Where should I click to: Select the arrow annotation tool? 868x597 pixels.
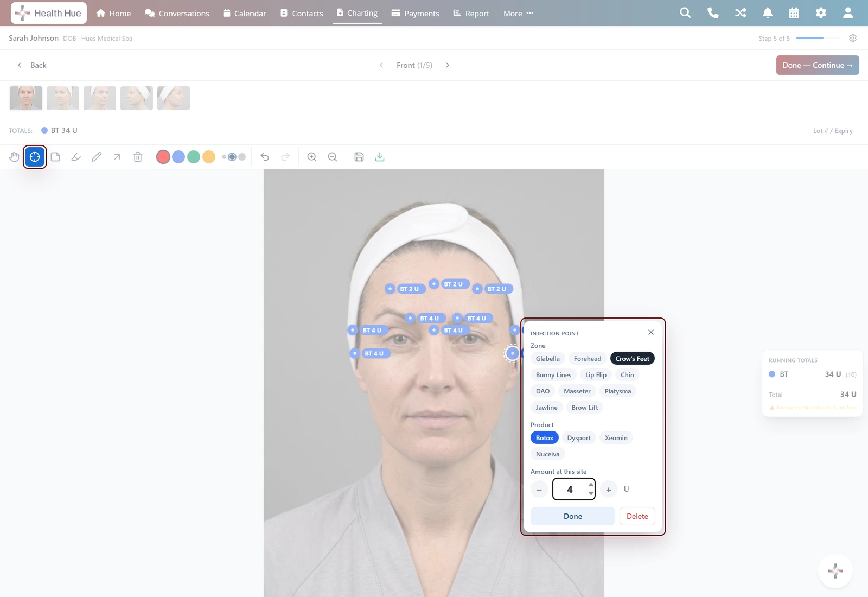click(117, 157)
